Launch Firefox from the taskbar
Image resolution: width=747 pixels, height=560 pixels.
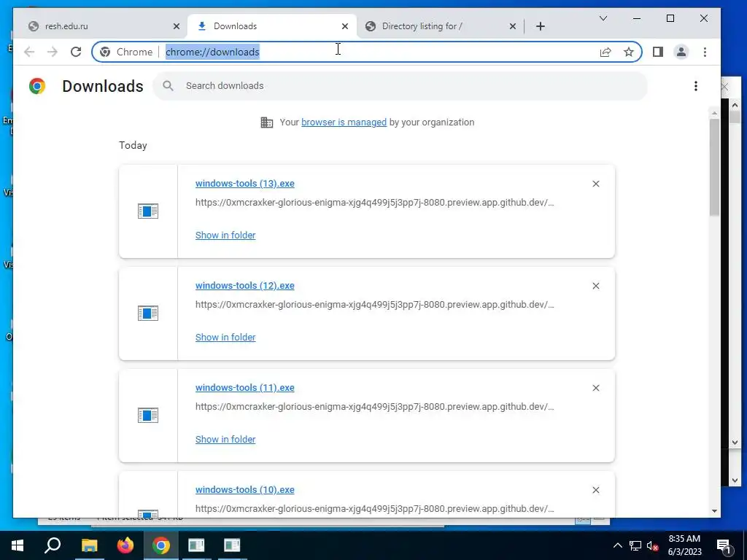125,545
